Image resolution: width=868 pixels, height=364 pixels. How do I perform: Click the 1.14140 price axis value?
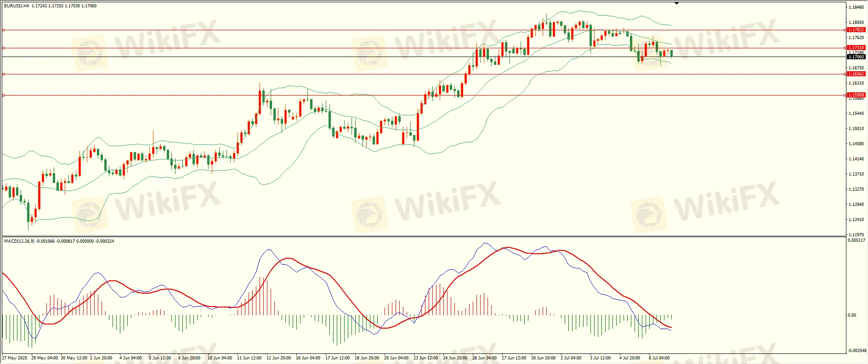pos(856,159)
